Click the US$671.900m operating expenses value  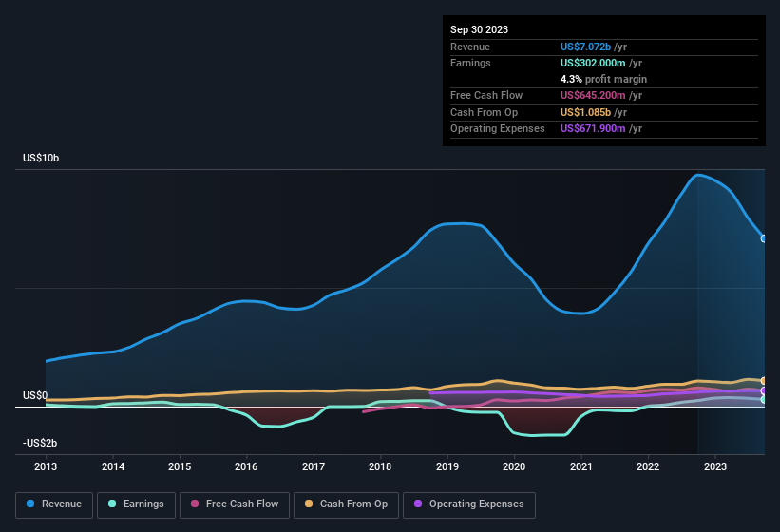click(x=593, y=128)
